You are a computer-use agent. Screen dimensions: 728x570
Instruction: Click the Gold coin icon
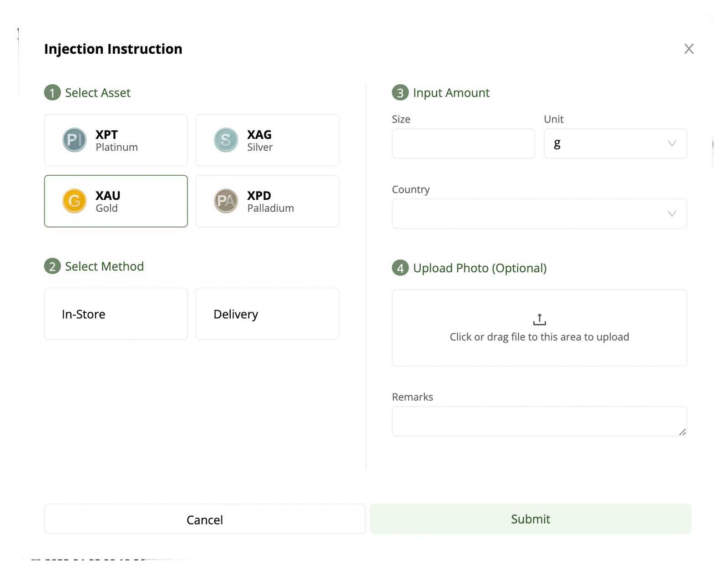click(74, 201)
